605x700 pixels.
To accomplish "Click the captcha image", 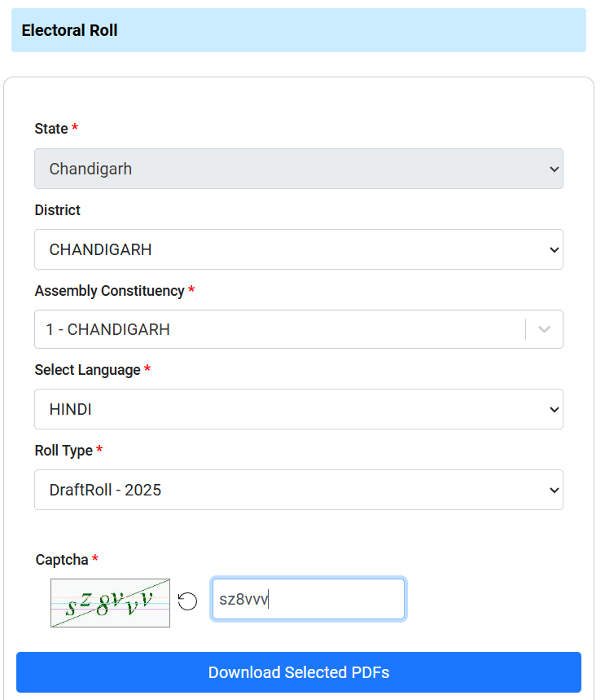I will coord(110,603).
